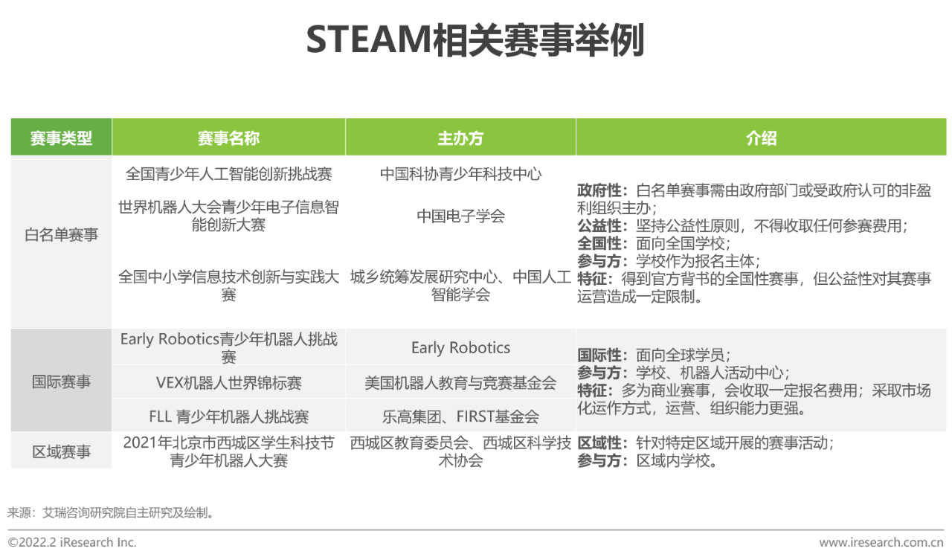Click organizer 城乡统筹发展研究中心、中国人工智能学会

click(x=460, y=286)
